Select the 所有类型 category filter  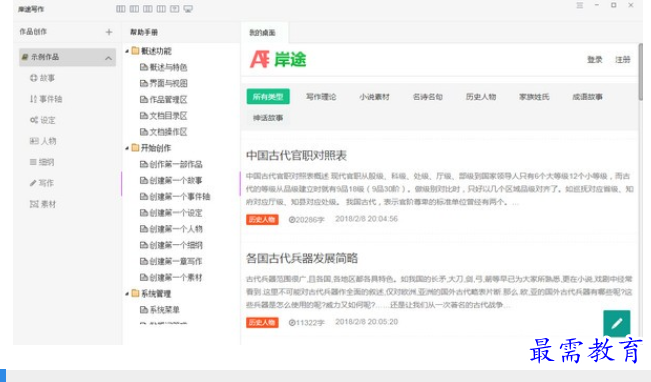268,97
